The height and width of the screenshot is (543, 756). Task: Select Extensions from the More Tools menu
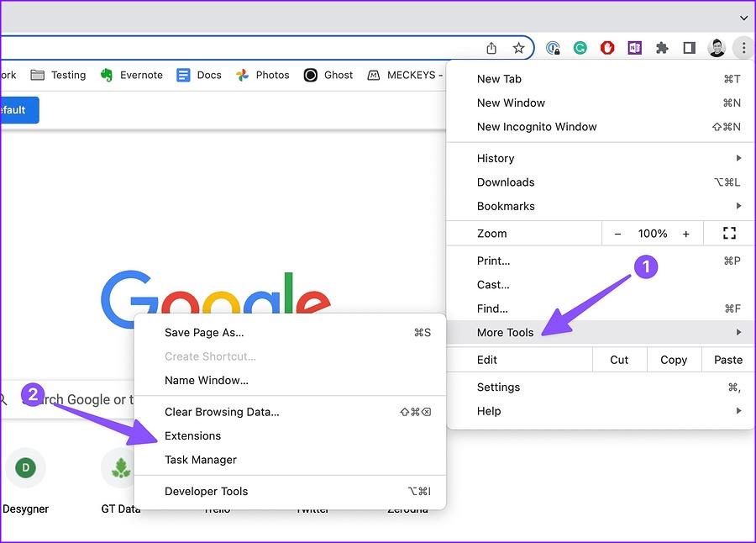(192, 435)
